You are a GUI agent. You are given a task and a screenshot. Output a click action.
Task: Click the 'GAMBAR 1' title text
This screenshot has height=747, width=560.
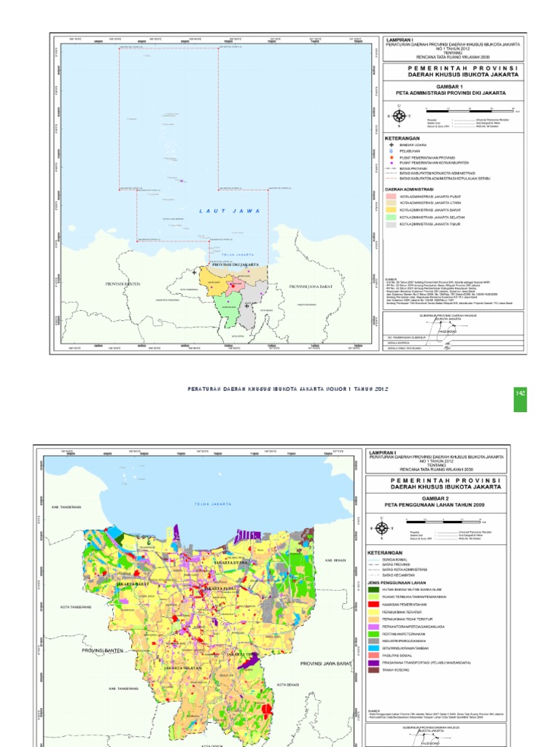point(449,87)
